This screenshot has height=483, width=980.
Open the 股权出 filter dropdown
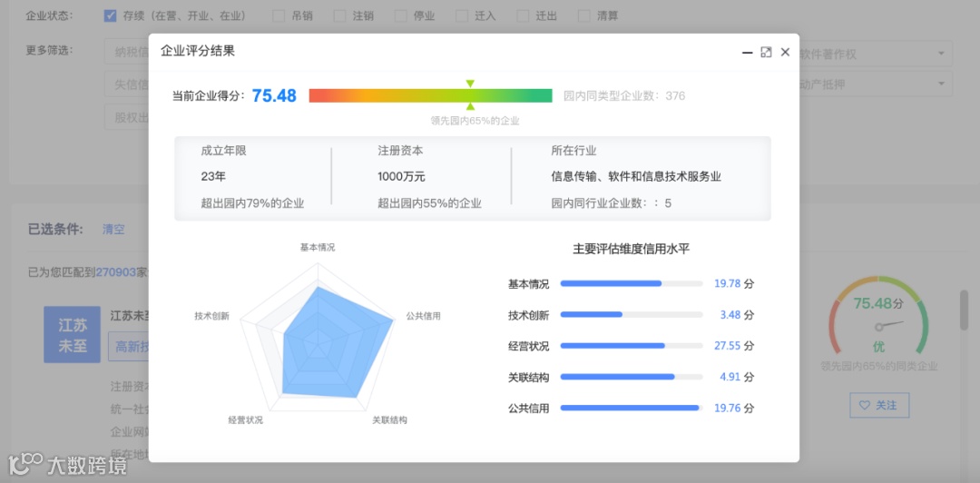(x=126, y=117)
